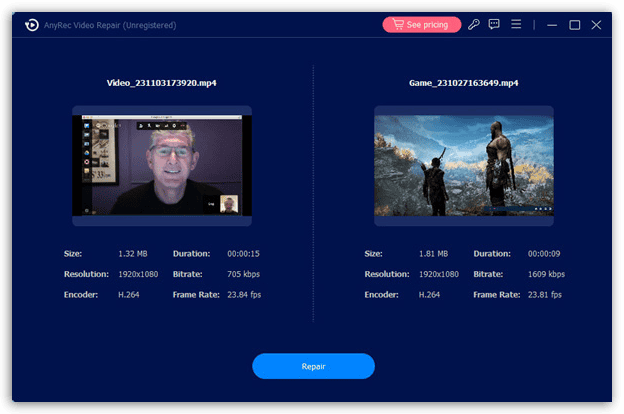Open the See pricing button
624x414 pixels.
coord(421,25)
